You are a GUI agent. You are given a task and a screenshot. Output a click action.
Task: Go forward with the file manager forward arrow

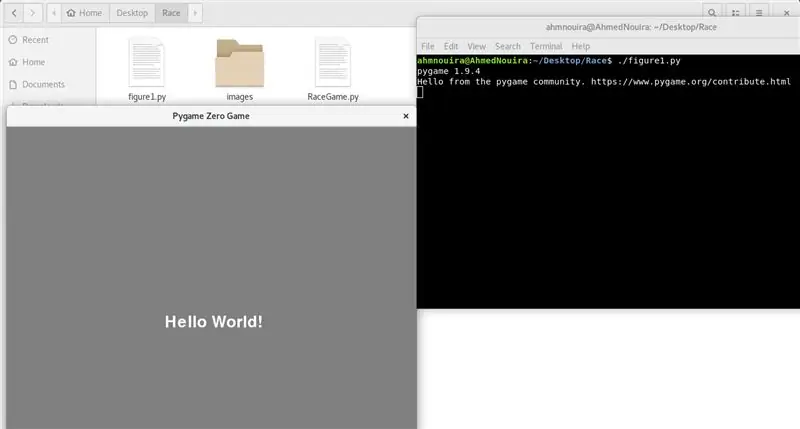(32, 13)
